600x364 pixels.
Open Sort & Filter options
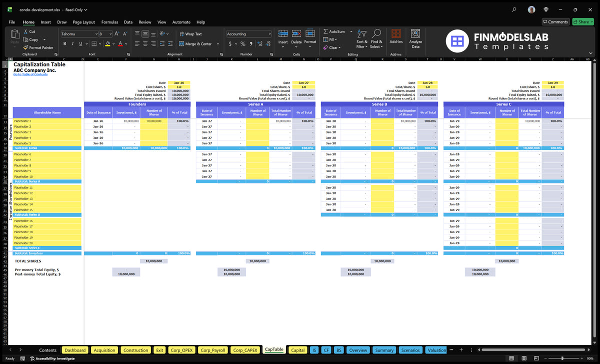click(362, 39)
